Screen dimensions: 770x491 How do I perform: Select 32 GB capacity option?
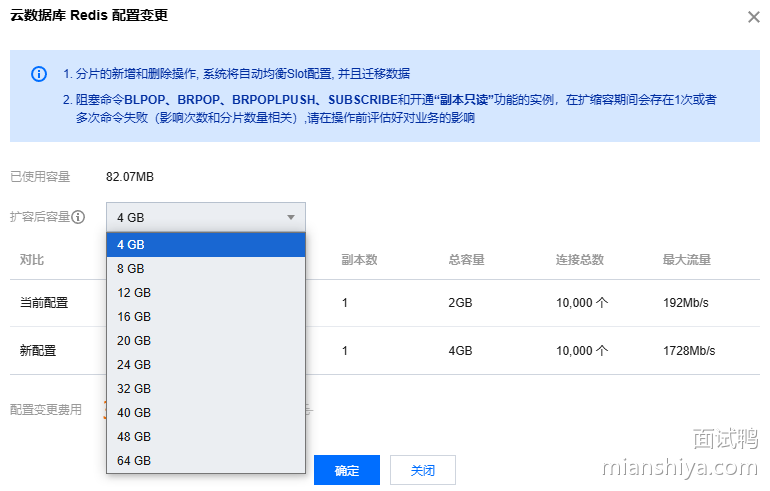pos(205,389)
